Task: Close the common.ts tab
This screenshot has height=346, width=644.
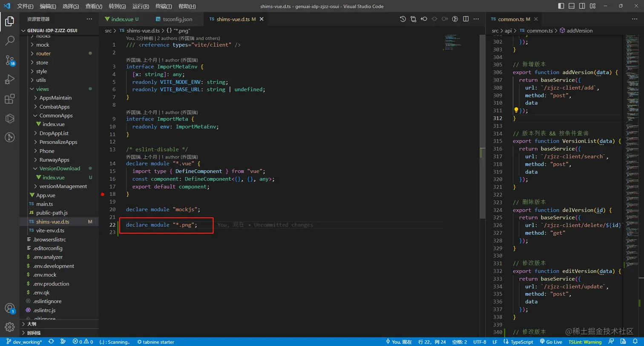Action: click(536, 19)
